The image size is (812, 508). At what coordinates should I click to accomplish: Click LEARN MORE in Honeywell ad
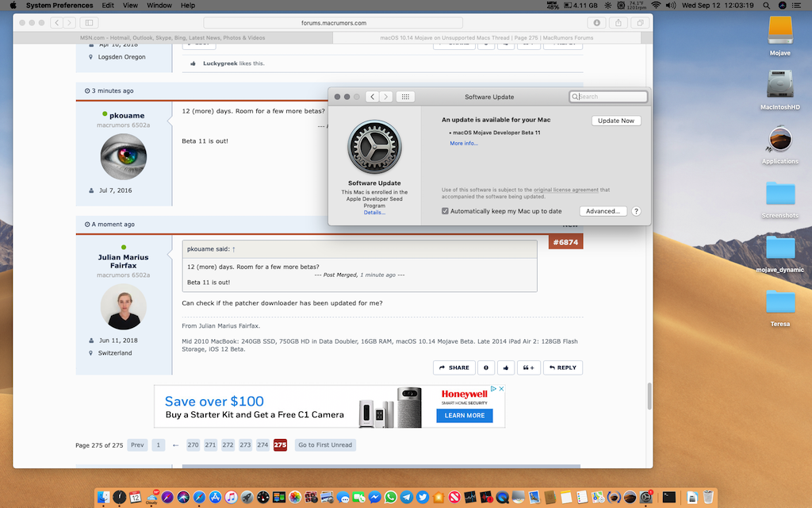465,415
